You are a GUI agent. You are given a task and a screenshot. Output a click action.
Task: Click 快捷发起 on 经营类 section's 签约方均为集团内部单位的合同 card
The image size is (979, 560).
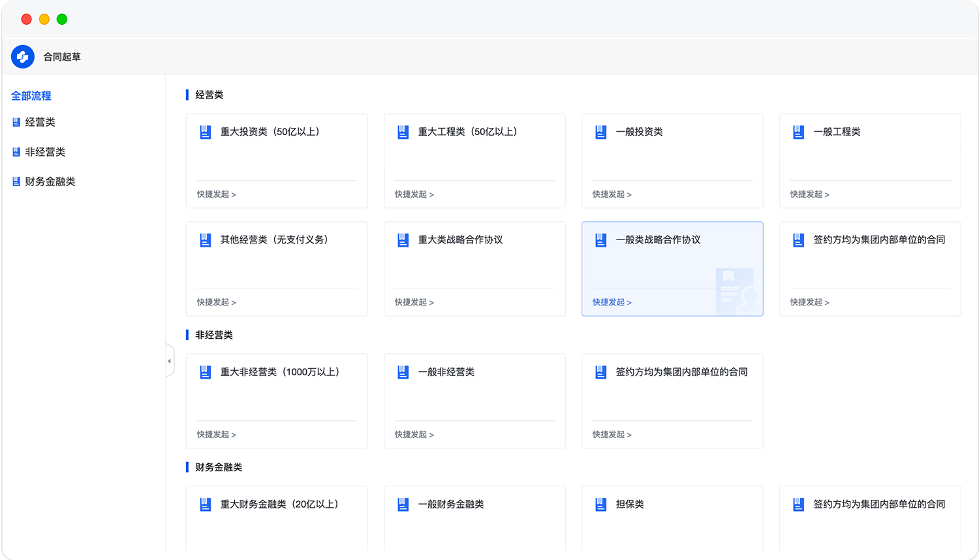pos(810,302)
